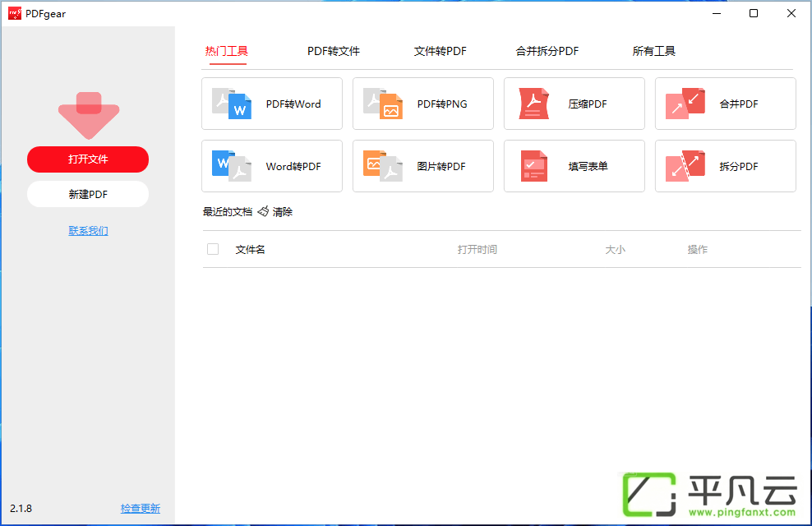This screenshot has height=526, width=812.
Task: Maximize the PDFgear window
Action: click(754, 13)
